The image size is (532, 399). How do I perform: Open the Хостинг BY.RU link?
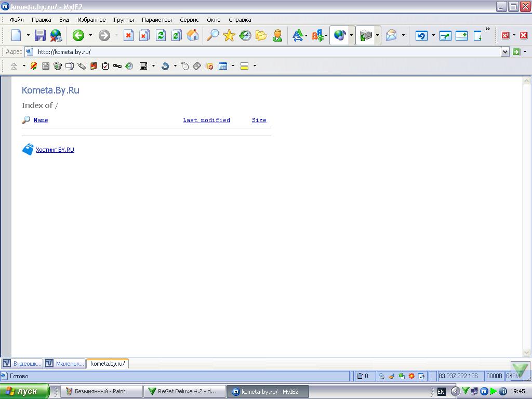[x=55, y=150]
